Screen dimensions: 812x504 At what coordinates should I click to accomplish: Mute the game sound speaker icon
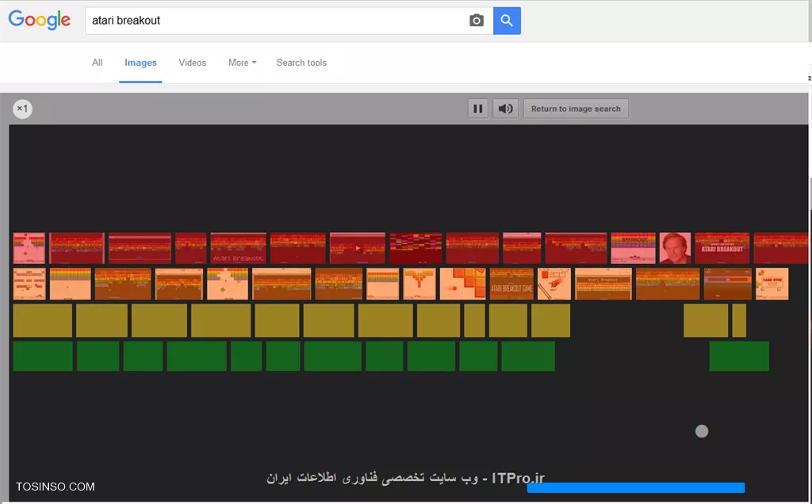pyautogui.click(x=505, y=109)
